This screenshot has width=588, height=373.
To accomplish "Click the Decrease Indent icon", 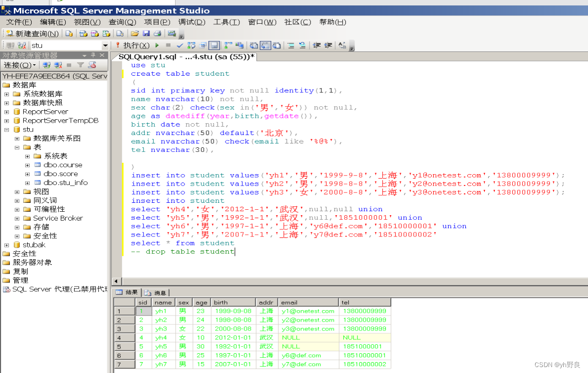I will [x=317, y=46].
